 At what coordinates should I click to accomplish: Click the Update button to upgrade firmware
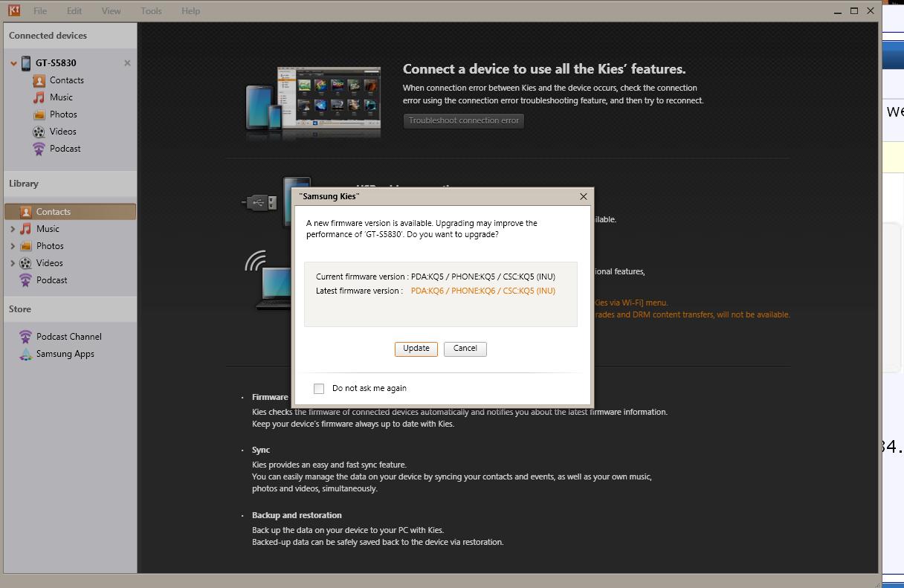[416, 349]
